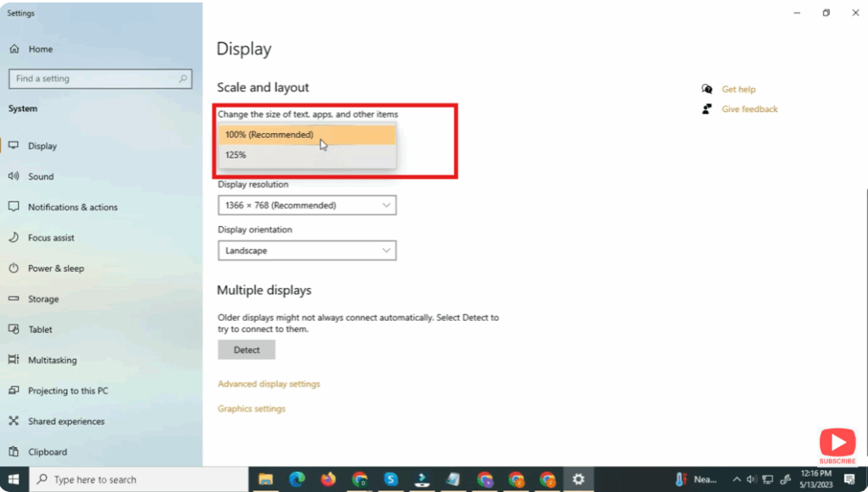Click the Detect button for displays

click(x=247, y=349)
